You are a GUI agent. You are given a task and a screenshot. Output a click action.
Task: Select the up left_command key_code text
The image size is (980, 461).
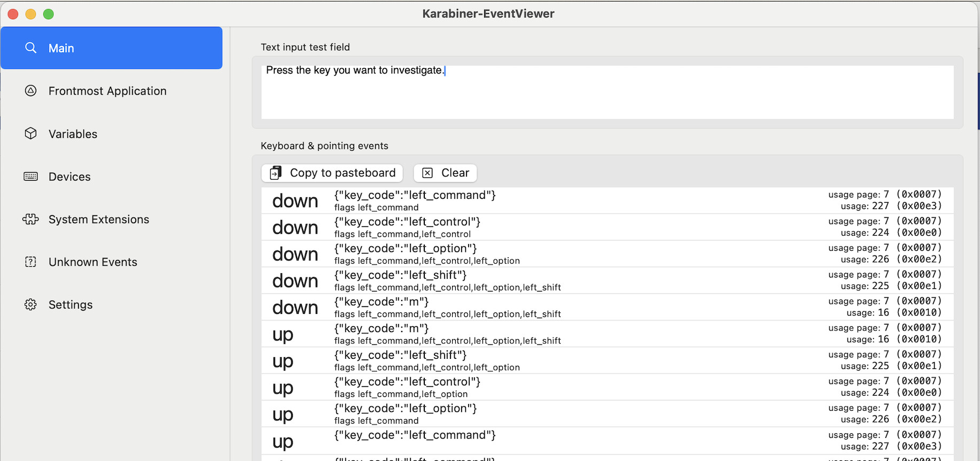[415, 436]
